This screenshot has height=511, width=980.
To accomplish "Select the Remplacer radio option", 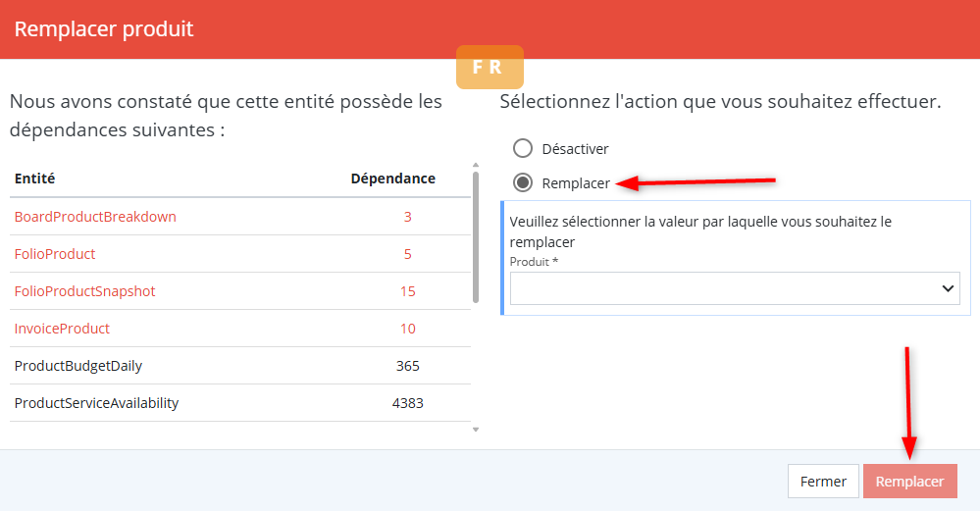I will (x=523, y=182).
